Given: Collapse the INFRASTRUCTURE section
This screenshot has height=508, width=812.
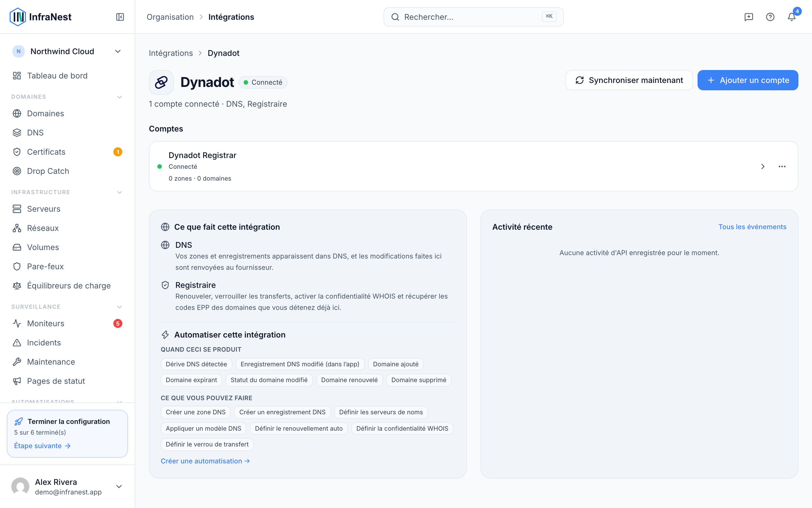Looking at the screenshot, I should (120, 192).
